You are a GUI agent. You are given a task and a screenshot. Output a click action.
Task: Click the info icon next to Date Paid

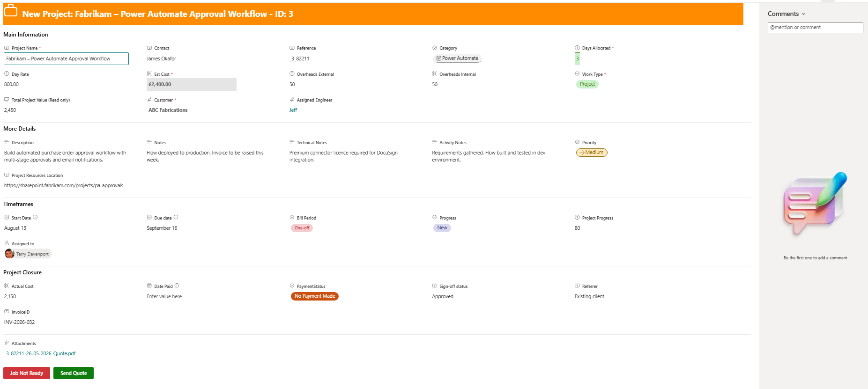177,286
